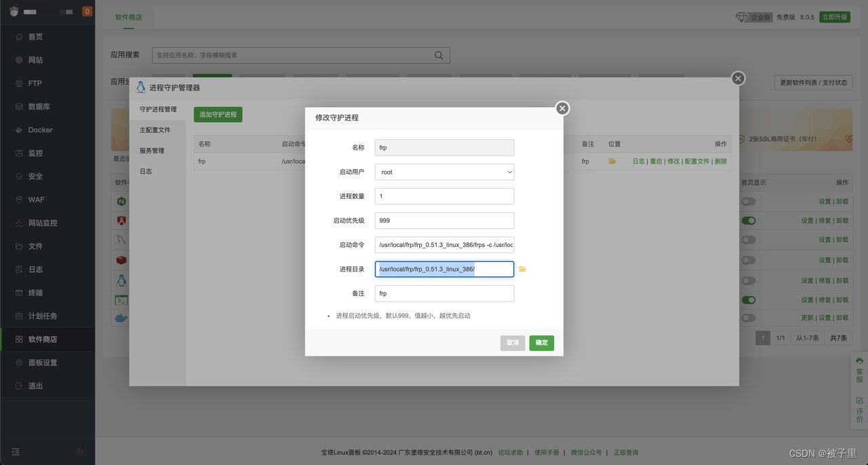Image resolution: width=868 pixels, height=465 pixels.
Task: Click the terminal icon in software list
Action: [x=121, y=300]
